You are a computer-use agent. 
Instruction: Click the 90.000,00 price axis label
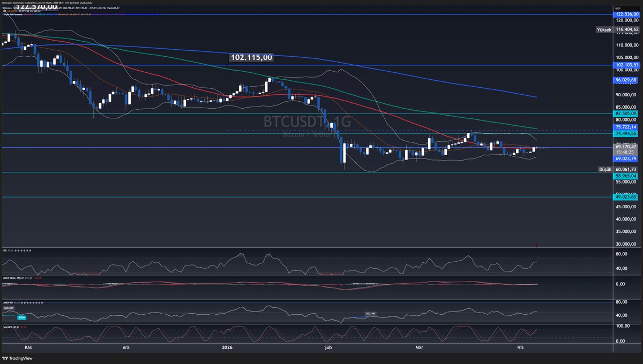(x=626, y=95)
